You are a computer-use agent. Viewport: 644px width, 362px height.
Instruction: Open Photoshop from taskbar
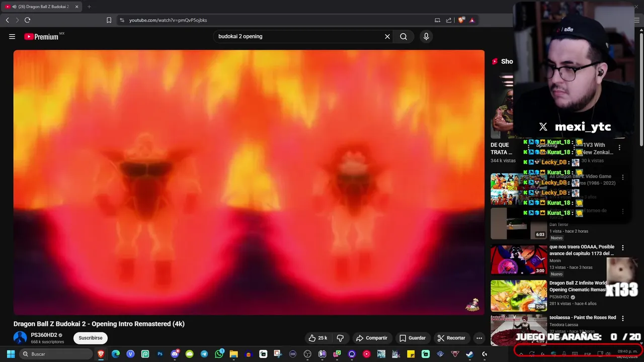click(160, 354)
